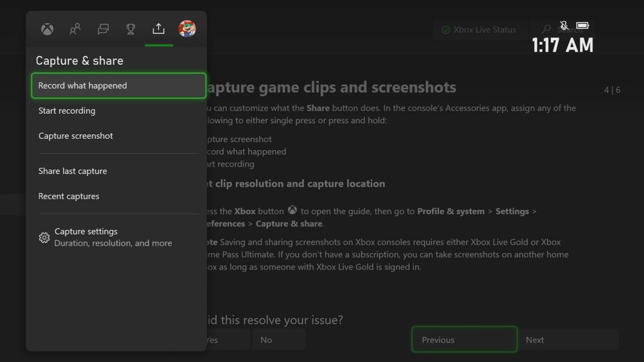644x362 pixels.
Task: Unmute via the crossed-out microphone icon
Action: point(564,26)
